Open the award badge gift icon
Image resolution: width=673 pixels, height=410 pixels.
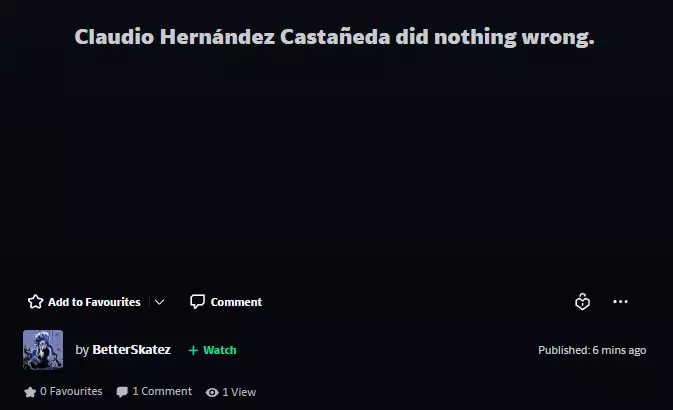[582, 302]
